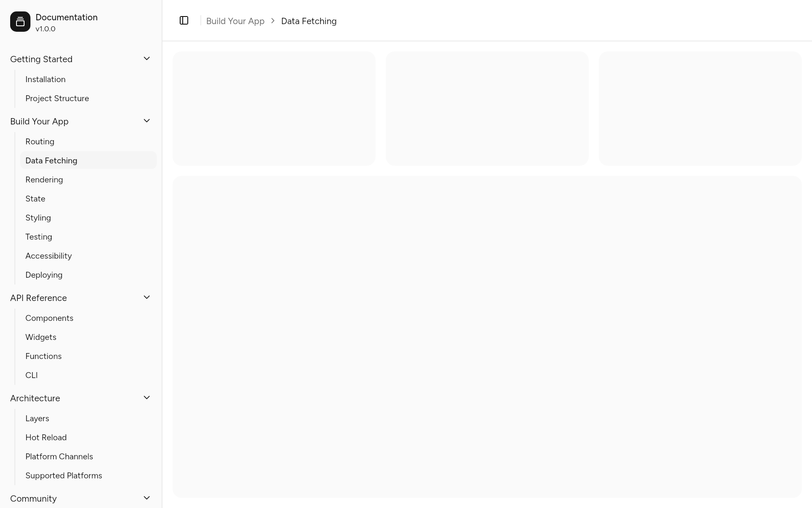Collapse the Getting Started section chevron
The width and height of the screenshot is (812, 508).
coord(147,58)
